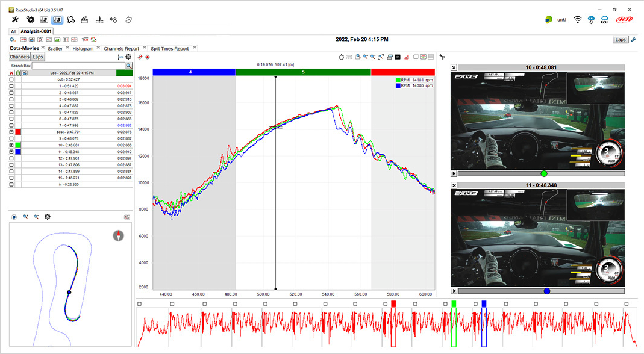Click the channel list settings gear

128,57
